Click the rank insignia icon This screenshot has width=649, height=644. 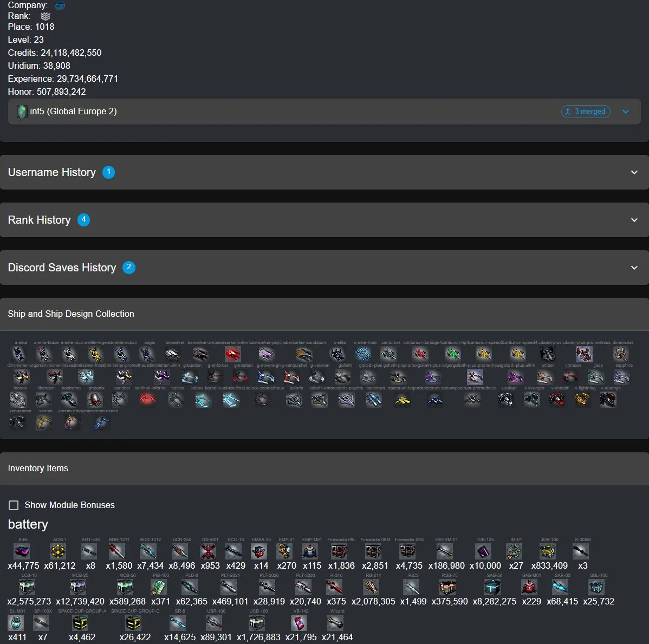(x=46, y=16)
